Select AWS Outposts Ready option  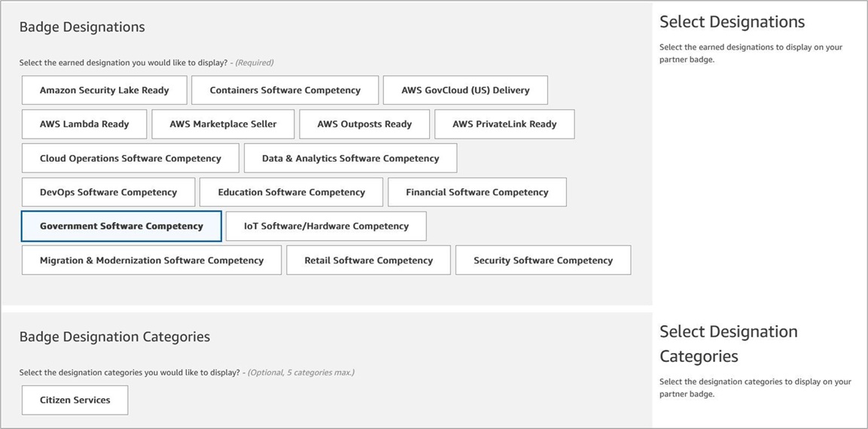364,124
